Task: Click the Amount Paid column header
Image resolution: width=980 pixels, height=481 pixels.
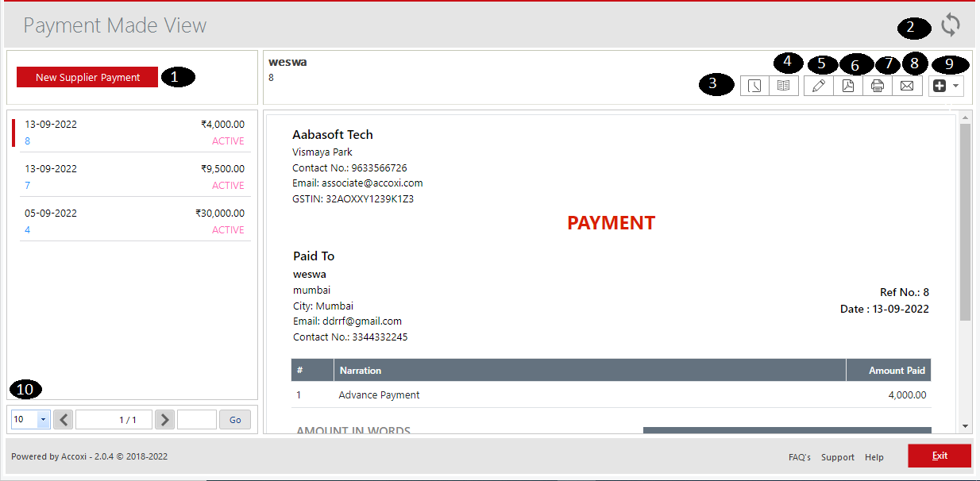Action: [889, 370]
